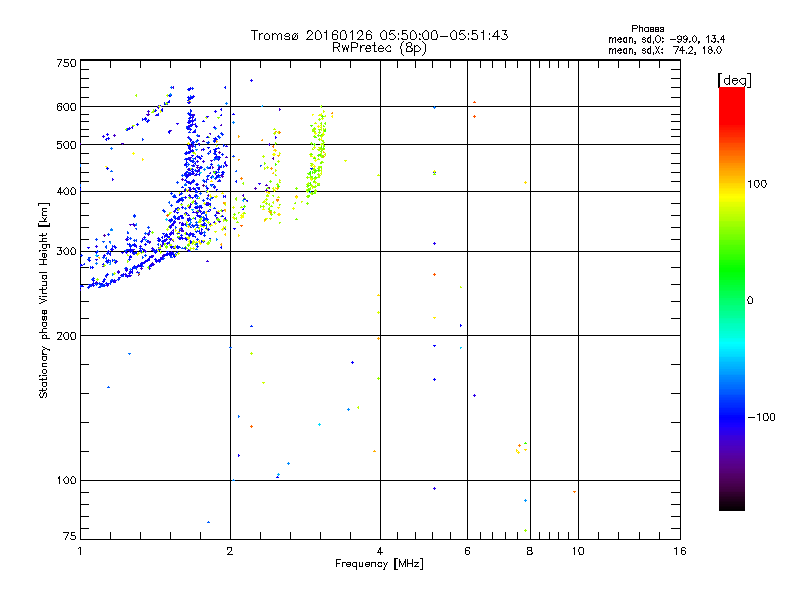Click the frequency axis tick label "6"
Image resolution: width=800 pixels, height=600 pixels.
(467, 551)
